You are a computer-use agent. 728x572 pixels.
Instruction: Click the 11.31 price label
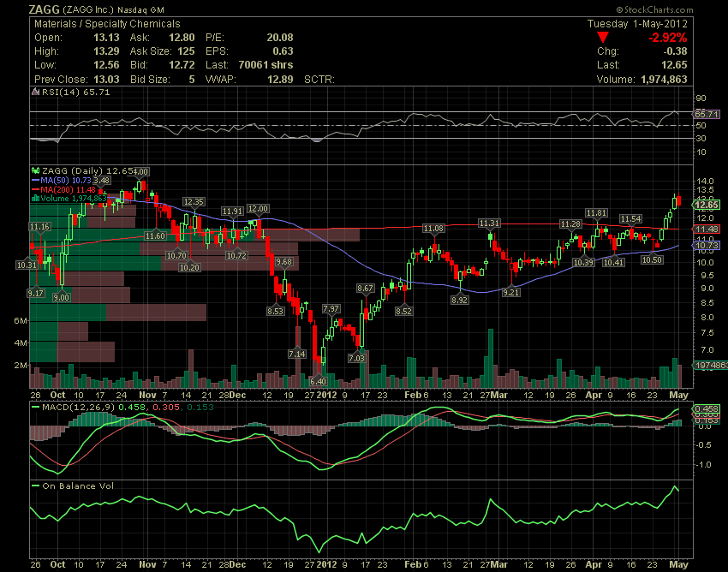point(489,223)
